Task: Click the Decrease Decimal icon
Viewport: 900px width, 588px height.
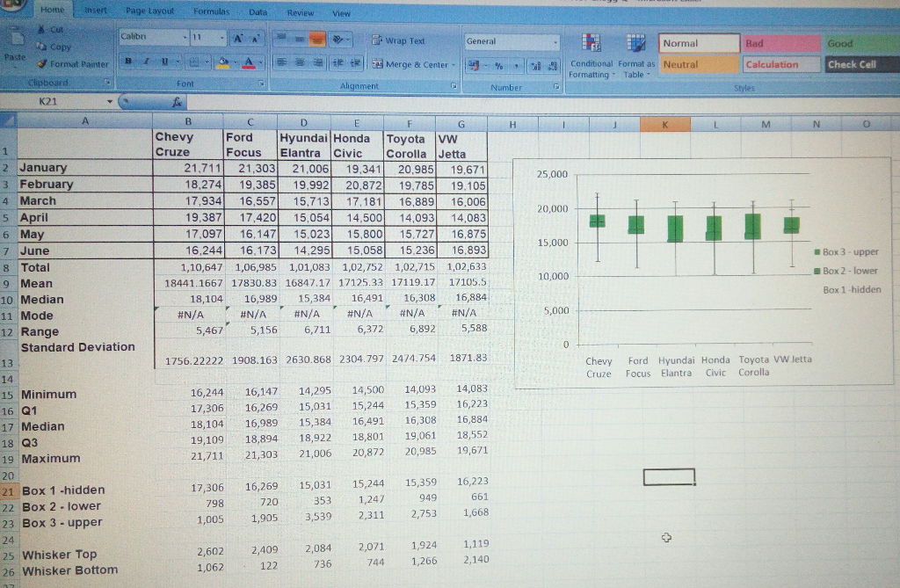Action: (553, 67)
